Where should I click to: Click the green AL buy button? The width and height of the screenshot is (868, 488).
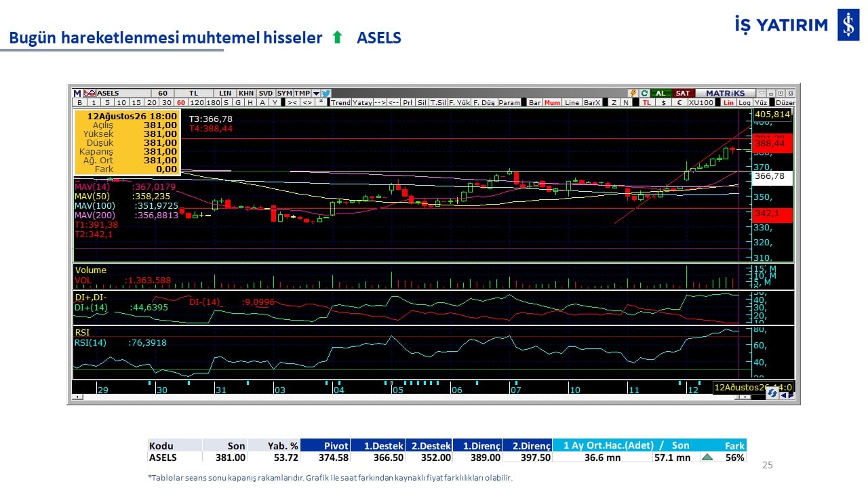(x=660, y=93)
